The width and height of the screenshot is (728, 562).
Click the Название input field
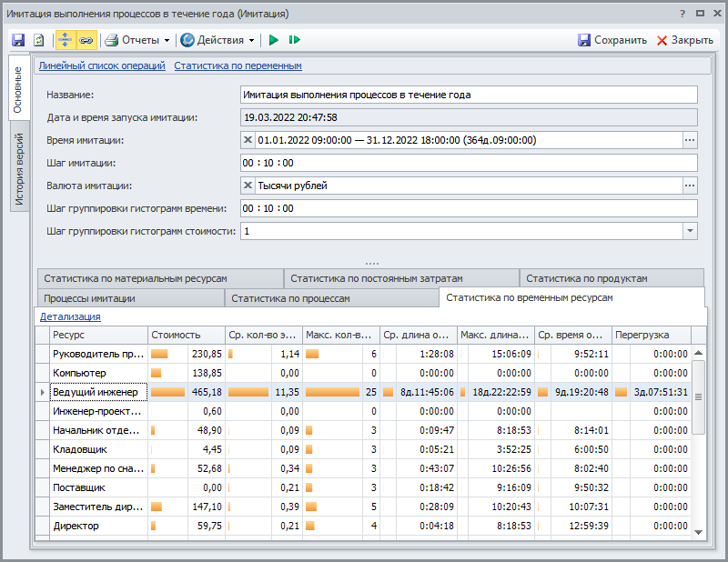pyautogui.click(x=469, y=95)
